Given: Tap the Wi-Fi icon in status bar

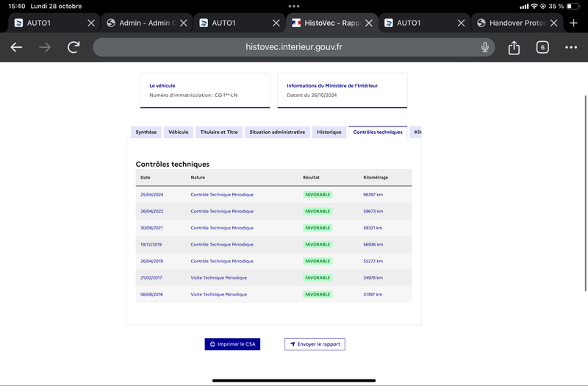Looking at the screenshot, I should (x=534, y=6).
